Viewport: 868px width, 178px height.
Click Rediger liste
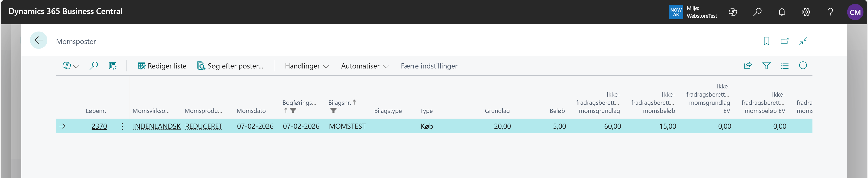(162, 66)
